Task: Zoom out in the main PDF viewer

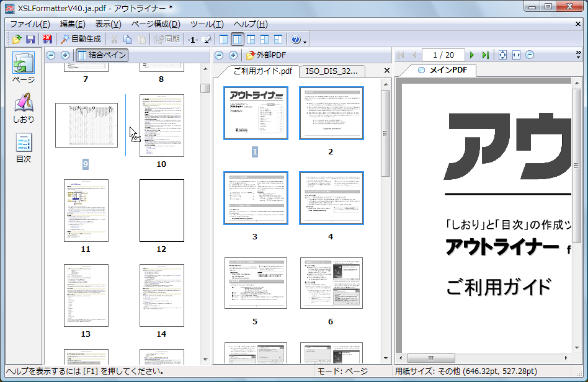Action: (x=530, y=55)
